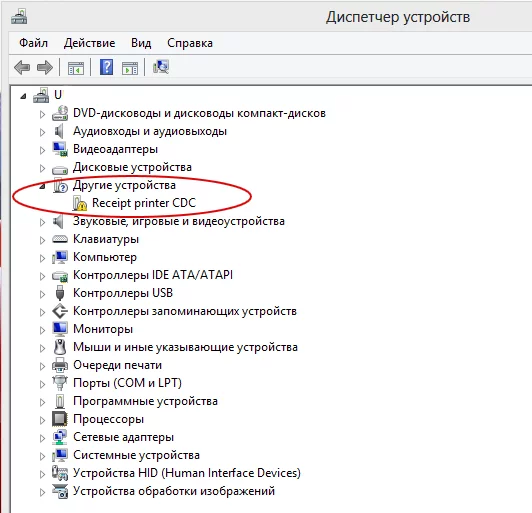The image size is (532, 513).
Task: Click the Action pane toolbar icon
Action: [x=130, y=68]
